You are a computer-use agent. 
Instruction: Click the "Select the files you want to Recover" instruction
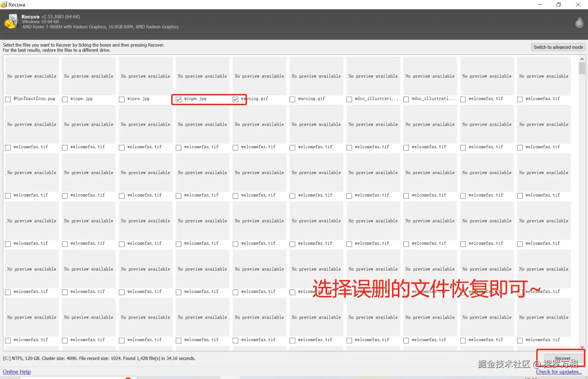(83, 45)
